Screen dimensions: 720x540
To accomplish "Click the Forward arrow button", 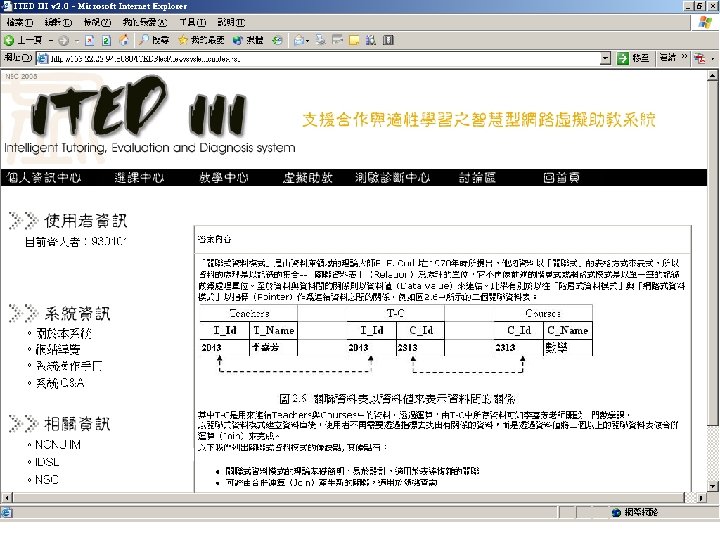I will [63, 40].
